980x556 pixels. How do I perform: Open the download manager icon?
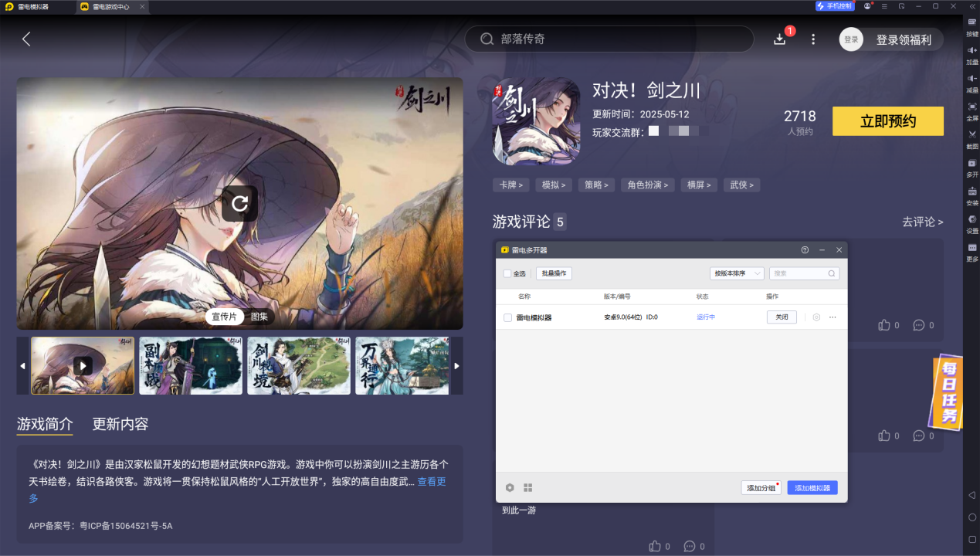(x=780, y=39)
